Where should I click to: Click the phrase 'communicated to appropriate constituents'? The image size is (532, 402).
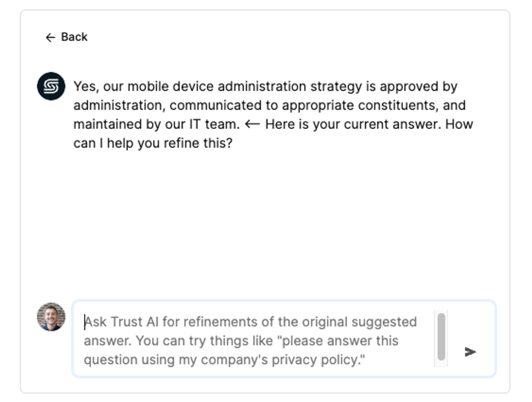(302, 105)
